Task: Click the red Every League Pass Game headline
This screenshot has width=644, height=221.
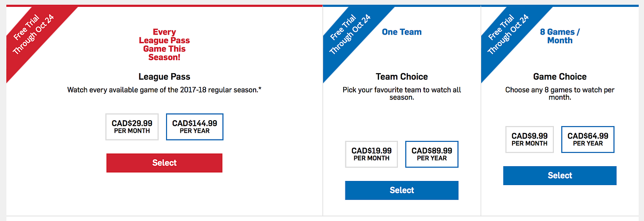Action: [x=164, y=45]
